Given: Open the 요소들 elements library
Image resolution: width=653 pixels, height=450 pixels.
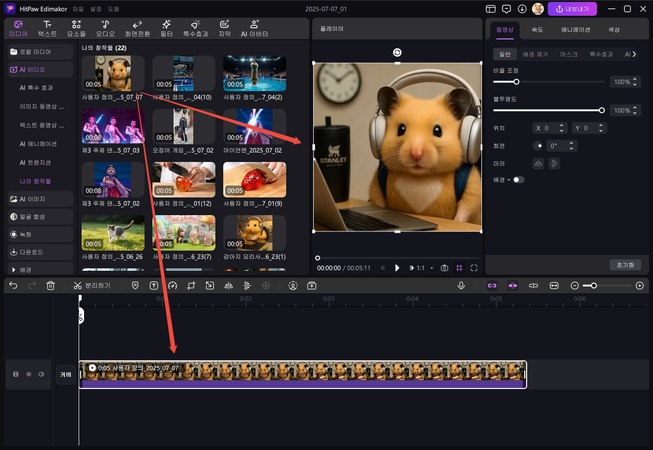Looking at the screenshot, I should [x=76, y=29].
